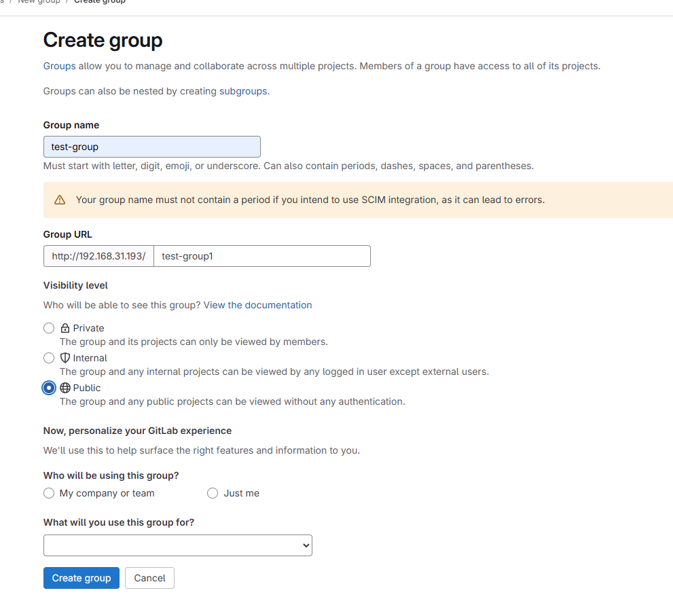Choose 'My company or team' option
The height and width of the screenshot is (616, 673).
tap(49, 493)
